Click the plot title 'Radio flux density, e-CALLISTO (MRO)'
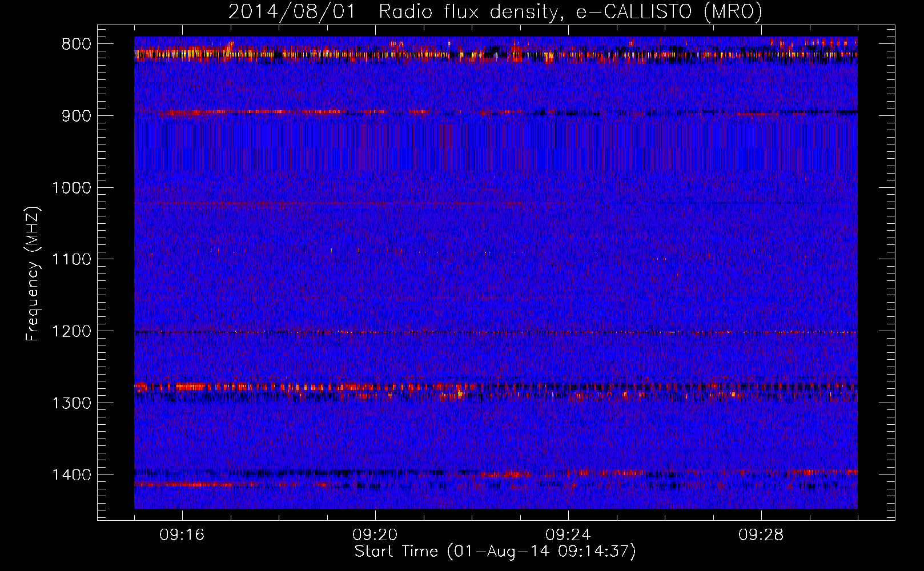The image size is (924, 571). pyautogui.click(x=571, y=11)
